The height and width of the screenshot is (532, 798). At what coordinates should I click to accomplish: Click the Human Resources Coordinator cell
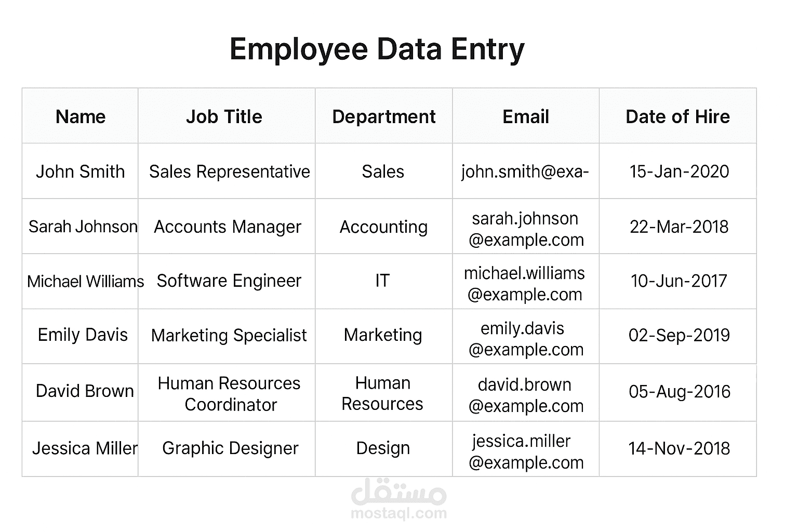point(227,393)
